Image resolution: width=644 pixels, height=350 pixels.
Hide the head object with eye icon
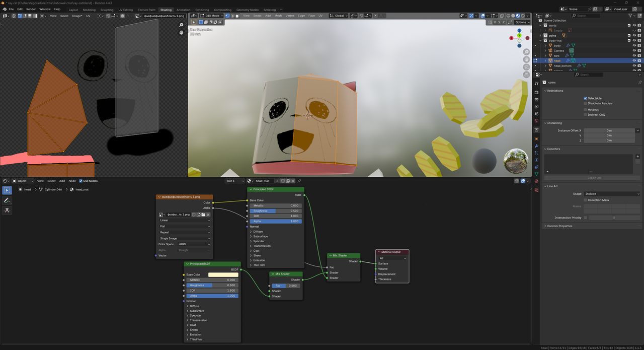[x=634, y=60]
